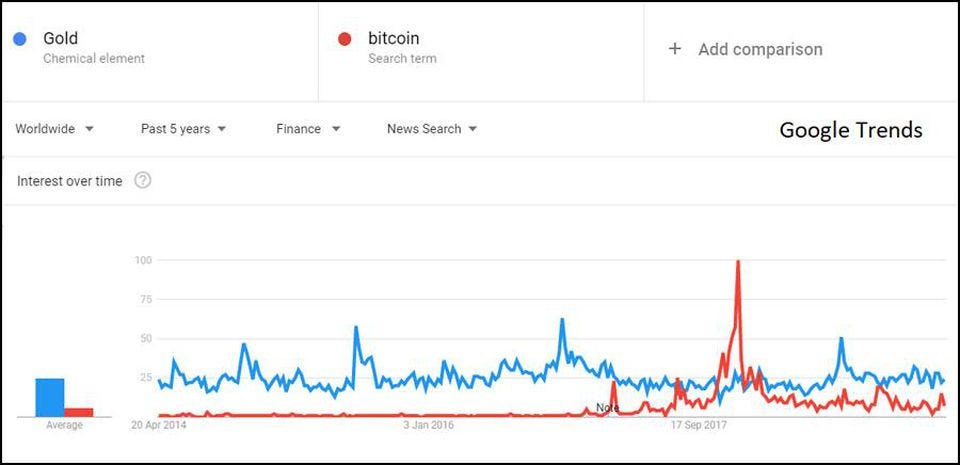Select the bitcoin search term box
This screenshot has height=465, width=960.
(x=480, y=49)
